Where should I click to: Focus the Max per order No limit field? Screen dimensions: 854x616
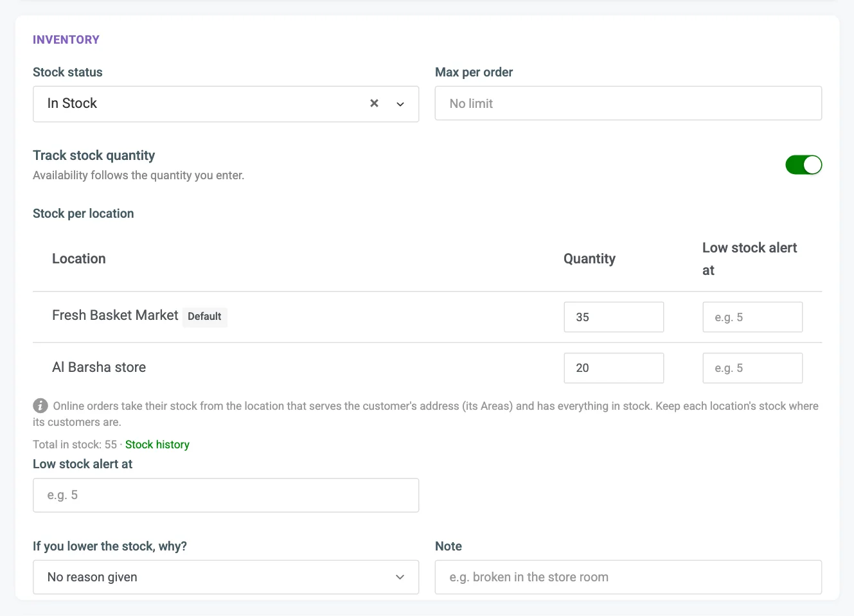pos(628,103)
